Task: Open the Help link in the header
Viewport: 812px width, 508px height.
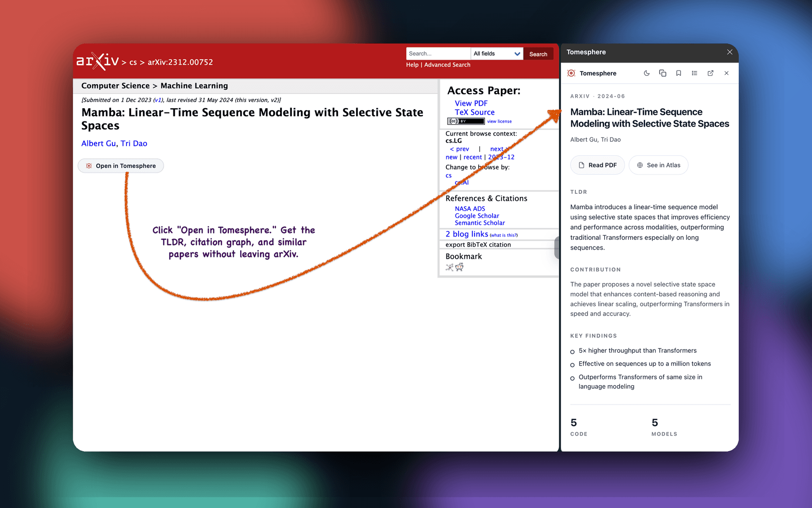Action: (x=412, y=65)
